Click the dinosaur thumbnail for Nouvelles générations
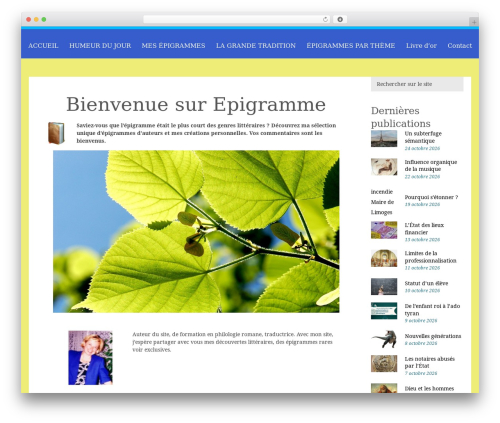500x423 pixels. point(384,339)
